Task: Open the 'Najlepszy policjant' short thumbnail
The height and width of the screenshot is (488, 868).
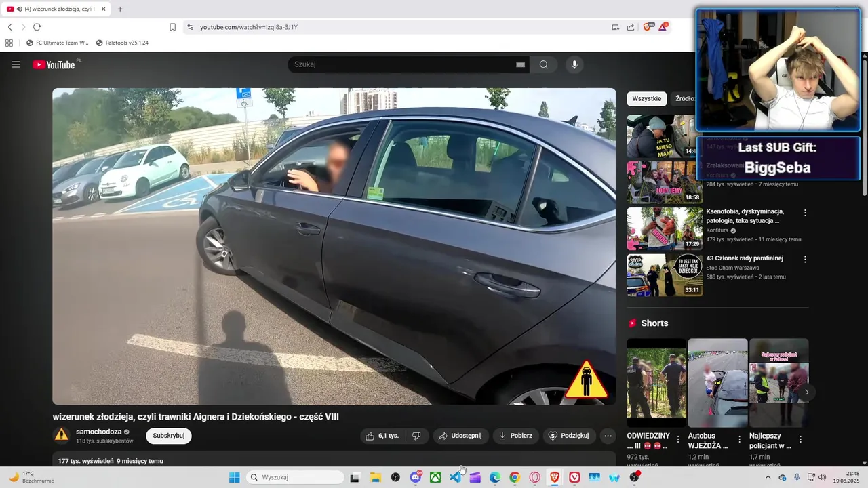Action: pos(779,383)
